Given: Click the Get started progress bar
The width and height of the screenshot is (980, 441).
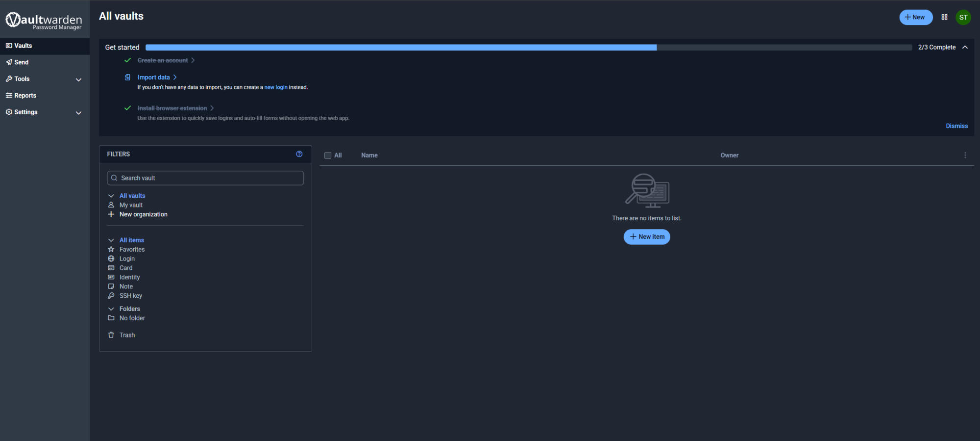Looking at the screenshot, I should (528, 48).
